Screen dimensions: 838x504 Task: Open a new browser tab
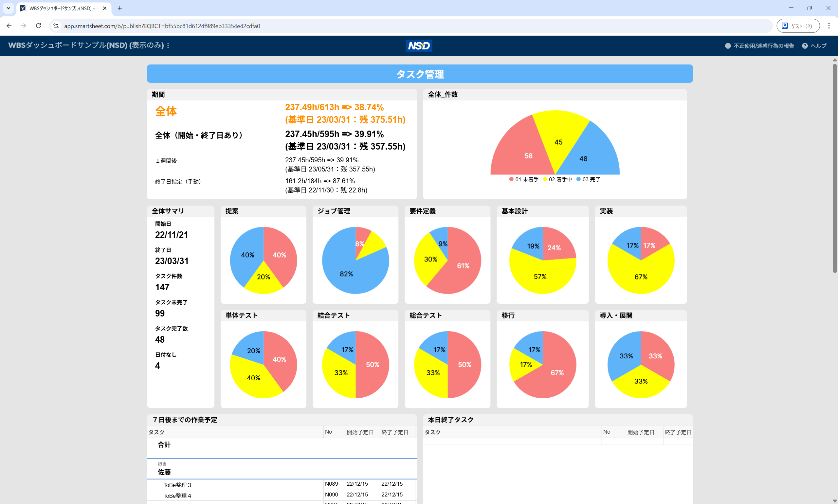point(119,8)
